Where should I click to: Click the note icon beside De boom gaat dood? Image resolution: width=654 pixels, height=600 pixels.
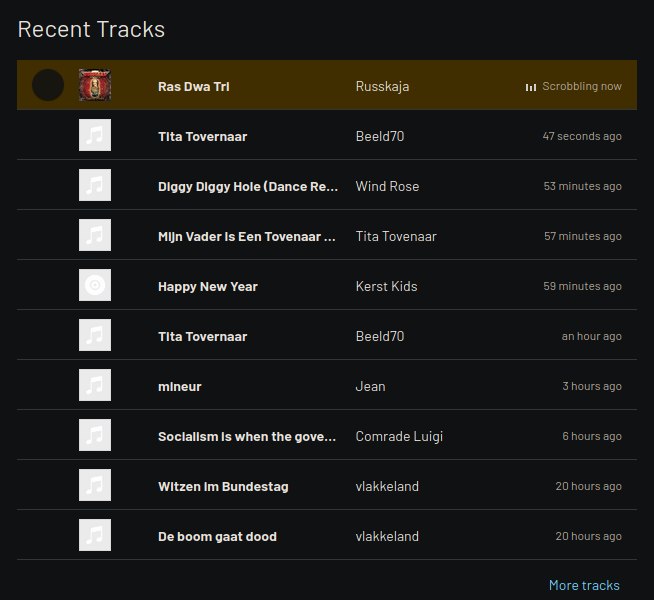click(x=95, y=536)
